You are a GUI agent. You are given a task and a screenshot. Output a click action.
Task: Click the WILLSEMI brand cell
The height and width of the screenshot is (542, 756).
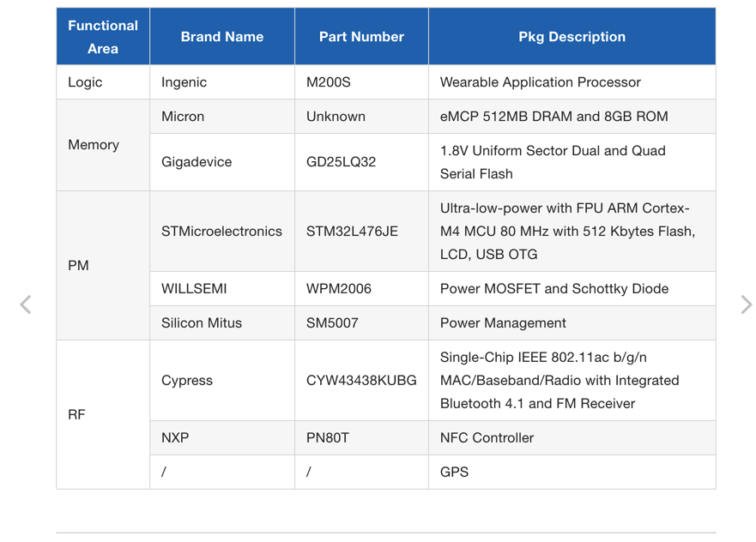click(x=194, y=289)
